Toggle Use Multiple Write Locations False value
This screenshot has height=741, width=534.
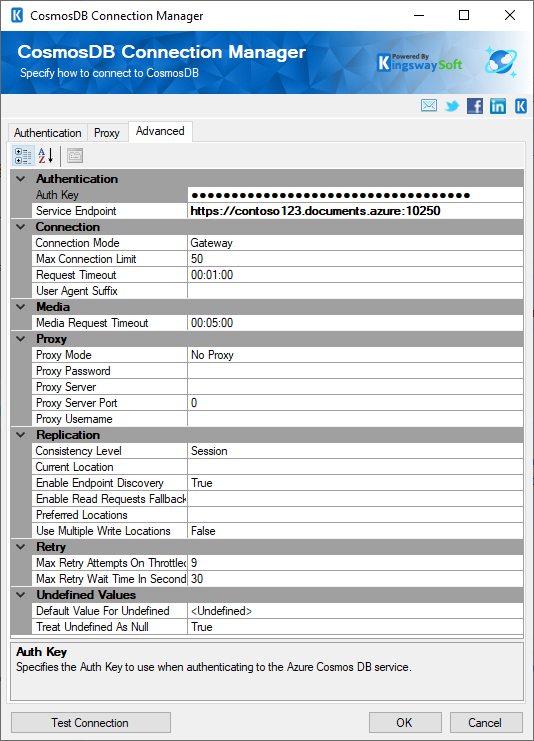click(355, 531)
